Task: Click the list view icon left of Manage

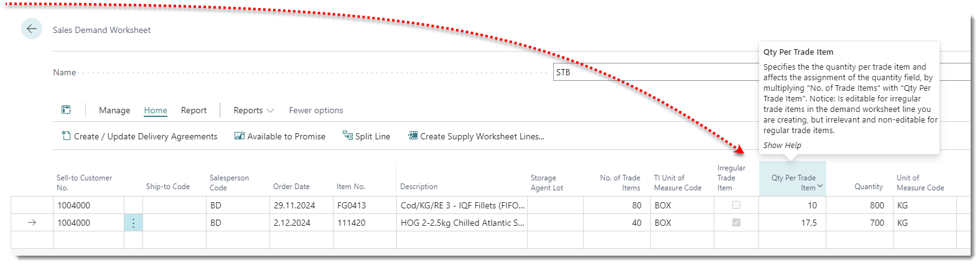Action: pyautogui.click(x=66, y=110)
